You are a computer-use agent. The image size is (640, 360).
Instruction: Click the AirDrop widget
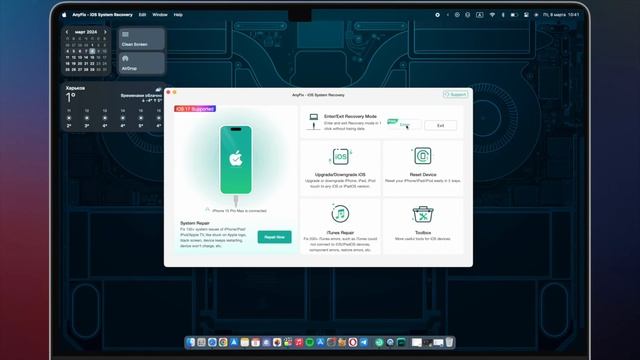(141, 63)
